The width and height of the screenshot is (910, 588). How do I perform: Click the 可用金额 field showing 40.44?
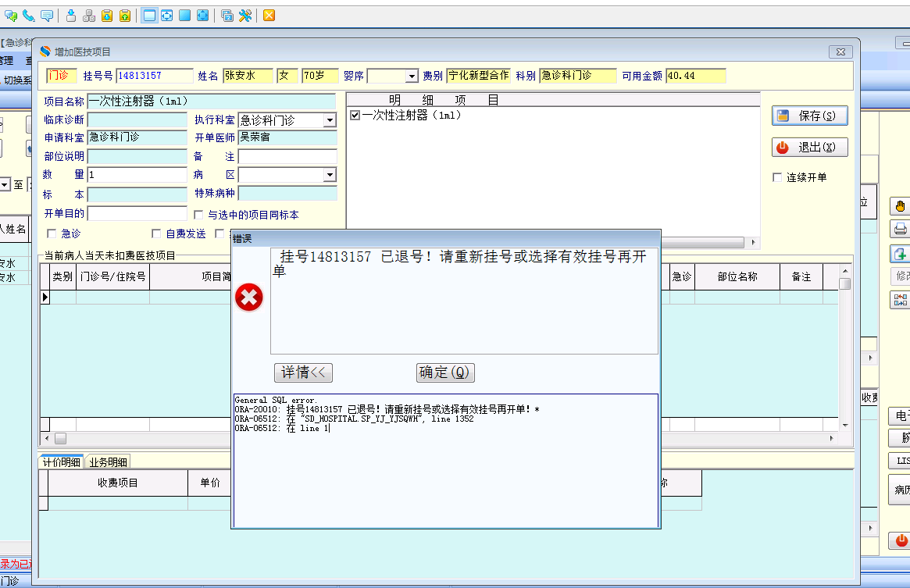click(696, 76)
